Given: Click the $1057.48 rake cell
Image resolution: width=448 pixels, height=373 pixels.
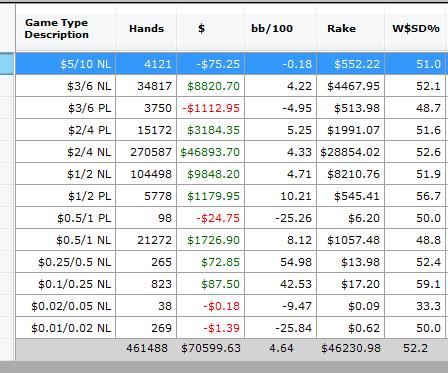Looking at the screenshot, I should pyautogui.click(x=350, y=240).
